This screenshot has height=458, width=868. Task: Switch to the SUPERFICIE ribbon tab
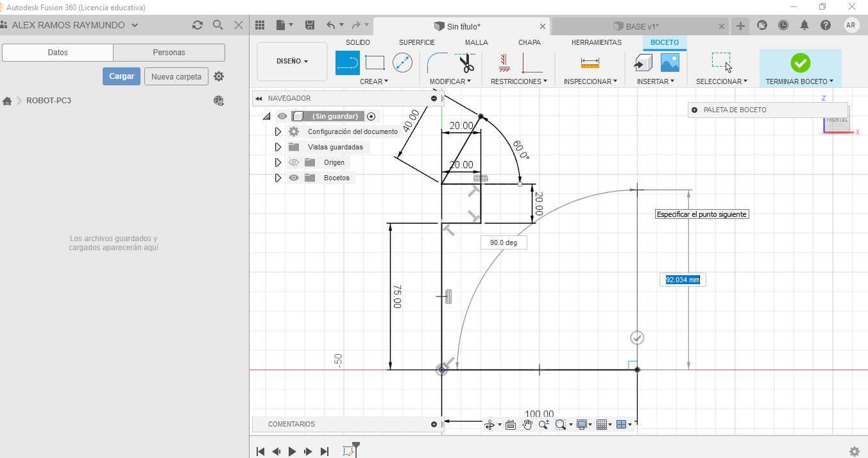tap(417, 42)
